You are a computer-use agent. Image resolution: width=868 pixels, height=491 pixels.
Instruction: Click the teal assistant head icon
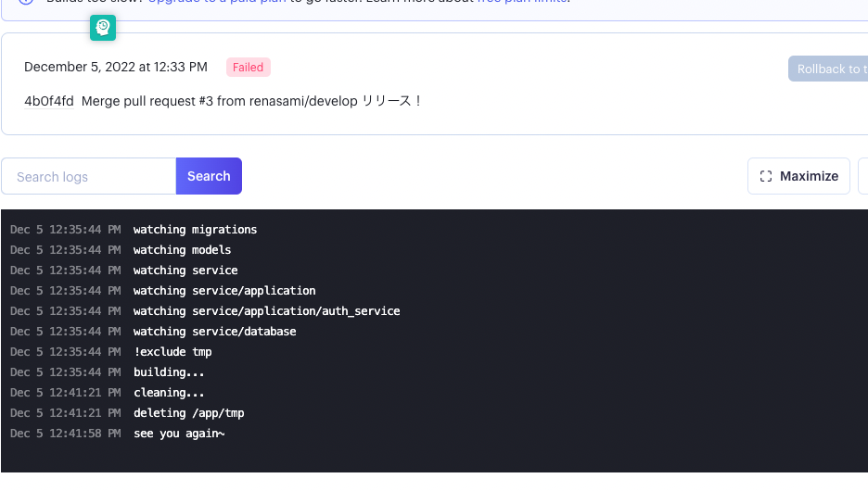[103, 28]
